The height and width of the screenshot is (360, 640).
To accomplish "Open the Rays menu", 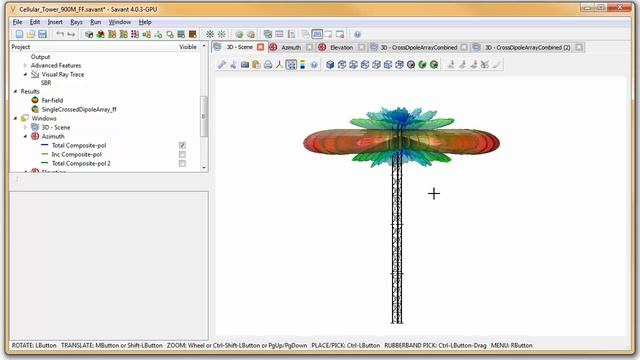I will tap(76, 22).
